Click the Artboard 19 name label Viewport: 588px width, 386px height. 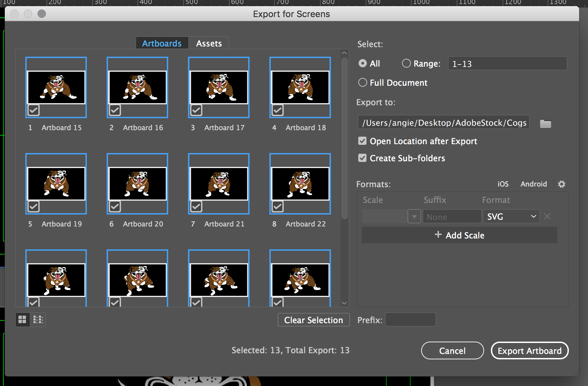(x=62, y=224)
